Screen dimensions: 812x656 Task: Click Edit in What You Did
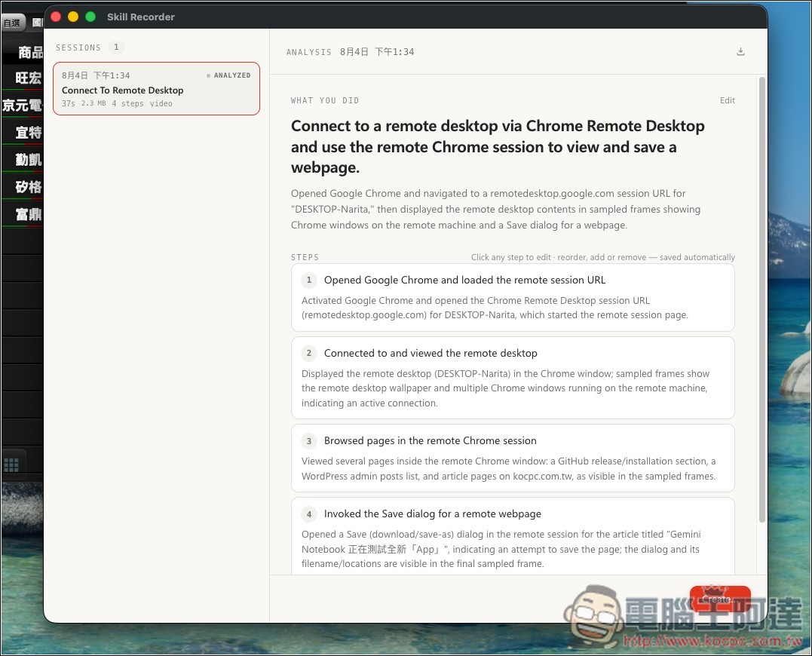(x=727, y=100)
